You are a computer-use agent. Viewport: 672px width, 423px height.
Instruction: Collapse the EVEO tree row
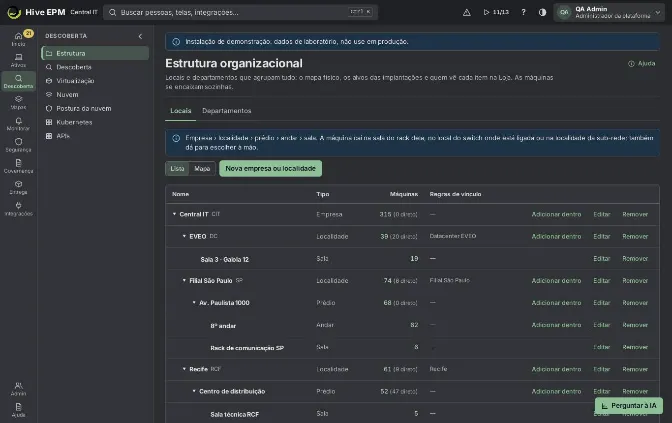(x=184, y=236)
